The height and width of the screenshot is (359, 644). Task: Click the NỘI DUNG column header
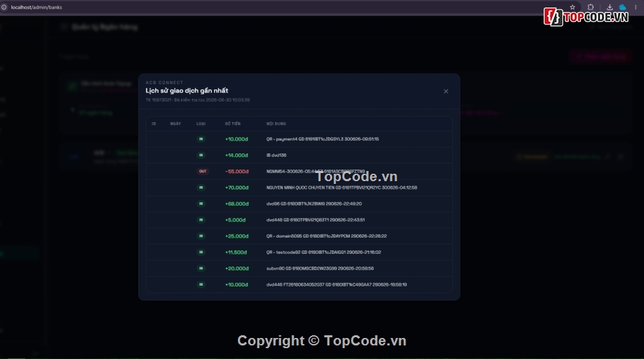point(276,124)
